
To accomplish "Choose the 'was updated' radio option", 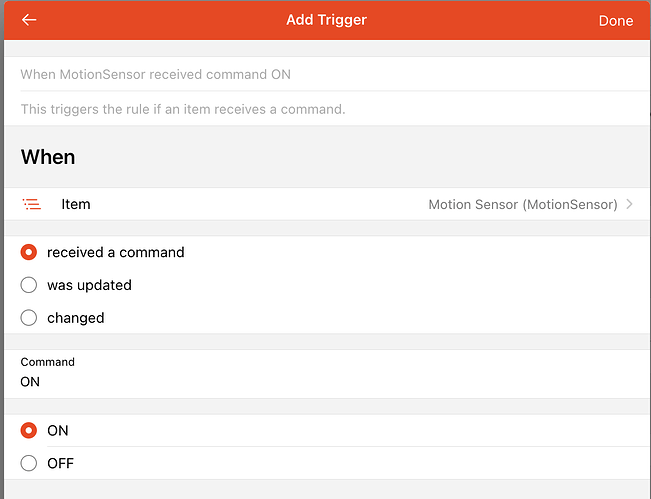I will click(x=29, y=285).
